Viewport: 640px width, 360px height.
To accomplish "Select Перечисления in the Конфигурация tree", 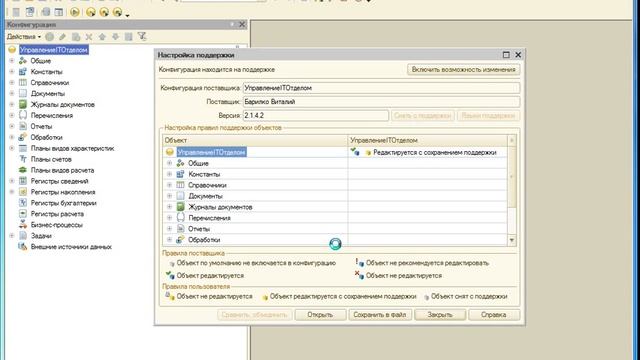I will [x=52, y=116].
